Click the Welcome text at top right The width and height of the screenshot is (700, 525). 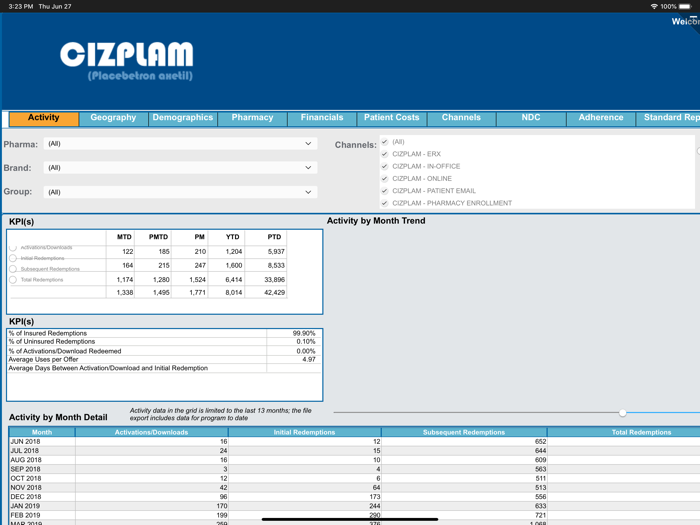686,21
